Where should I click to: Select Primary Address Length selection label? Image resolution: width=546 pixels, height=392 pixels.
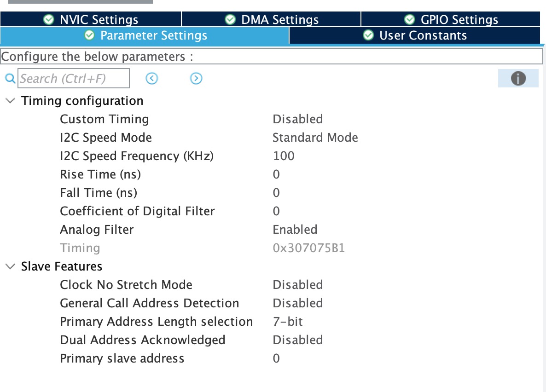(x=157, y=322)
